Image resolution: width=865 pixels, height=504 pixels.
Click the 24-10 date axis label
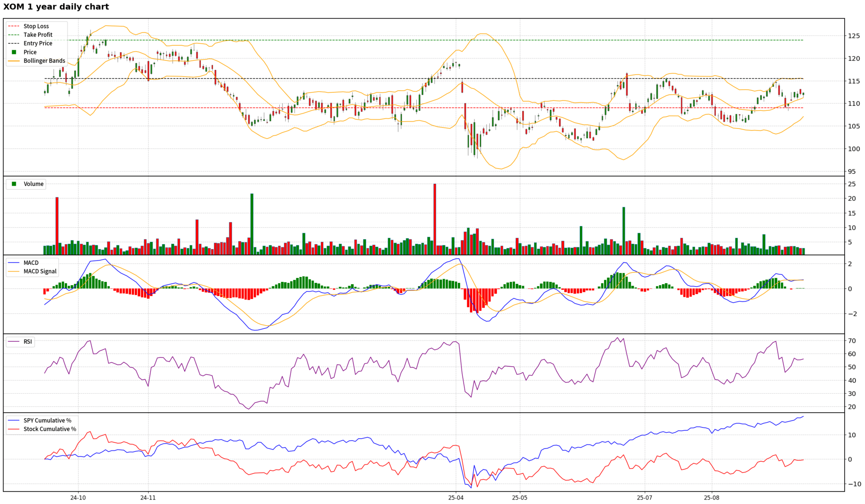[x=78, y=498]
